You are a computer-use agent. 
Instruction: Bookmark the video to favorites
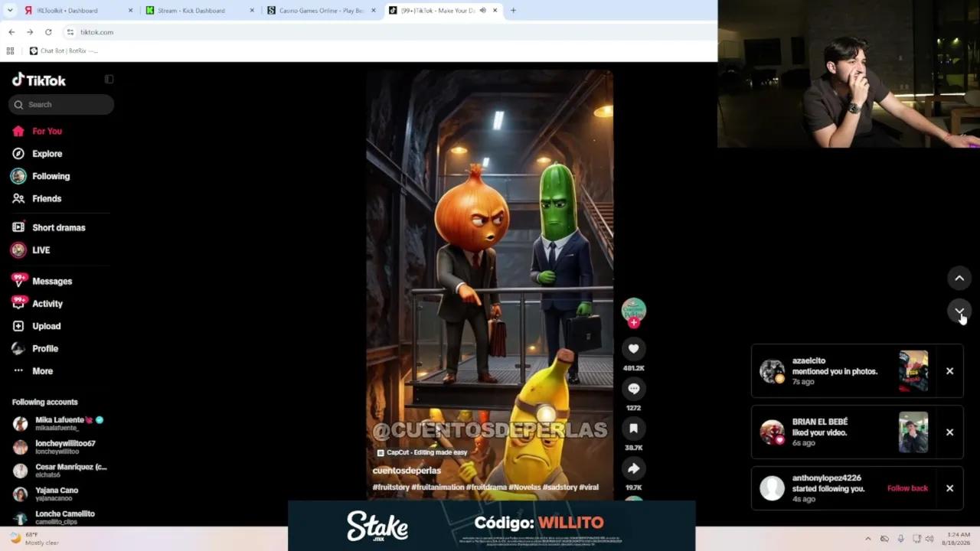pos(633,429)
